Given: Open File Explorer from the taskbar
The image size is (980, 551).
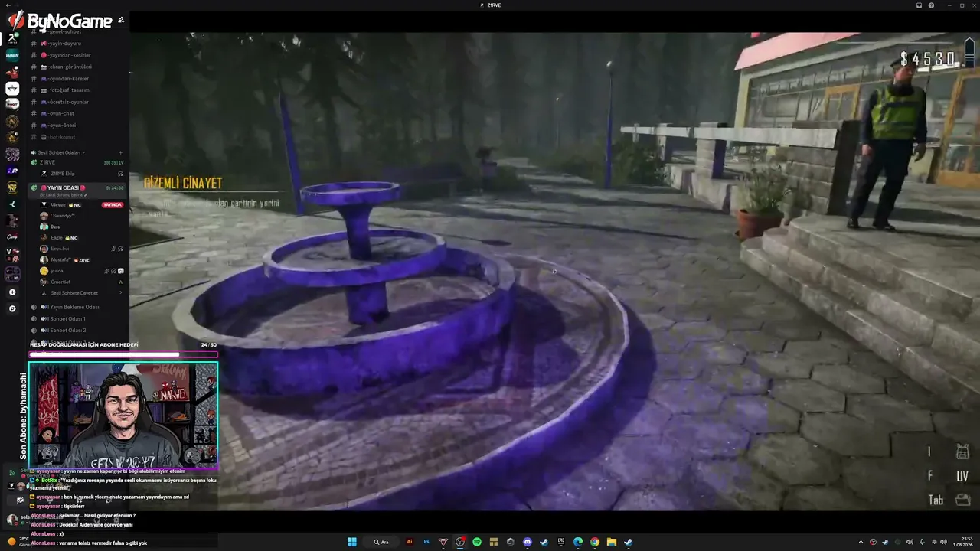Looking at the screenshot, I should coord(612,542).
